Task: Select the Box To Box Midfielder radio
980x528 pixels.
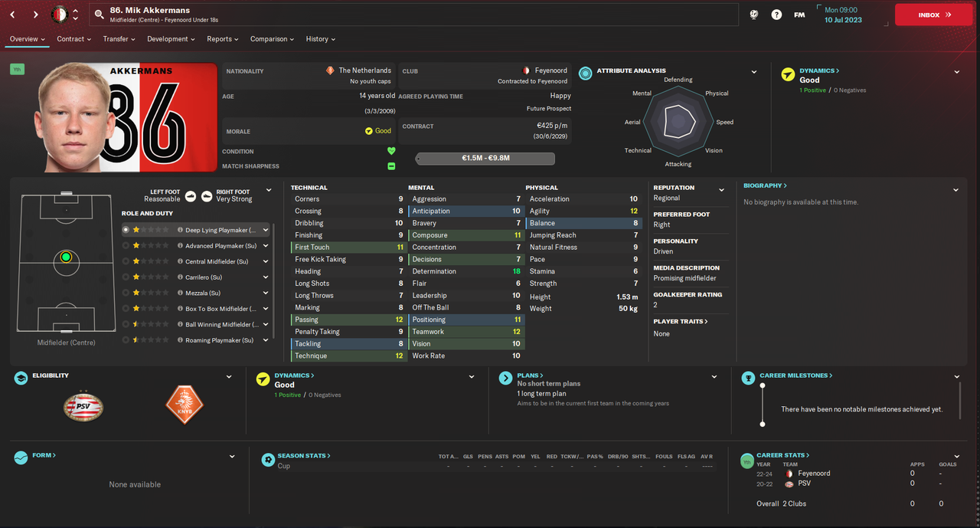Action: coord(126,308)
